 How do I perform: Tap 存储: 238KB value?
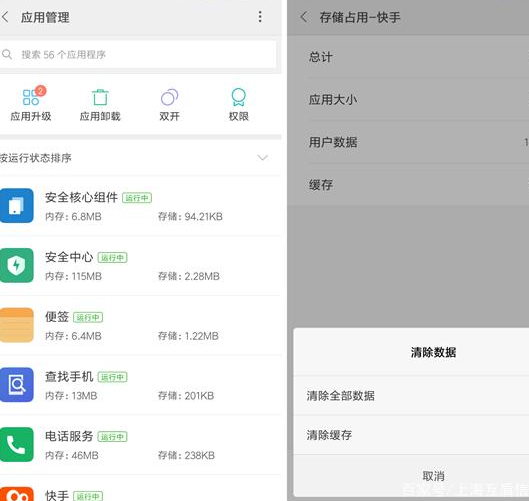(x=186, y=455)
